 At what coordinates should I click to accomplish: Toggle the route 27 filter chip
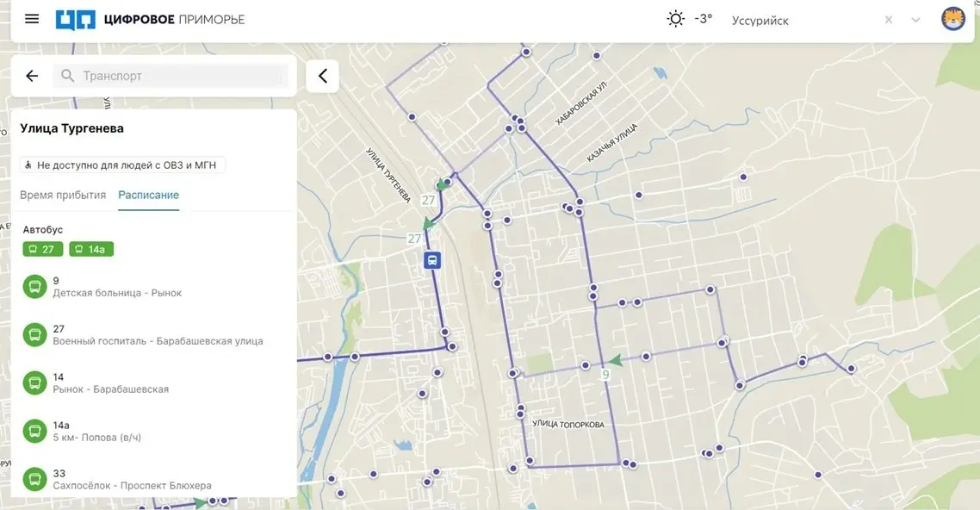click(x=42, y=250)
